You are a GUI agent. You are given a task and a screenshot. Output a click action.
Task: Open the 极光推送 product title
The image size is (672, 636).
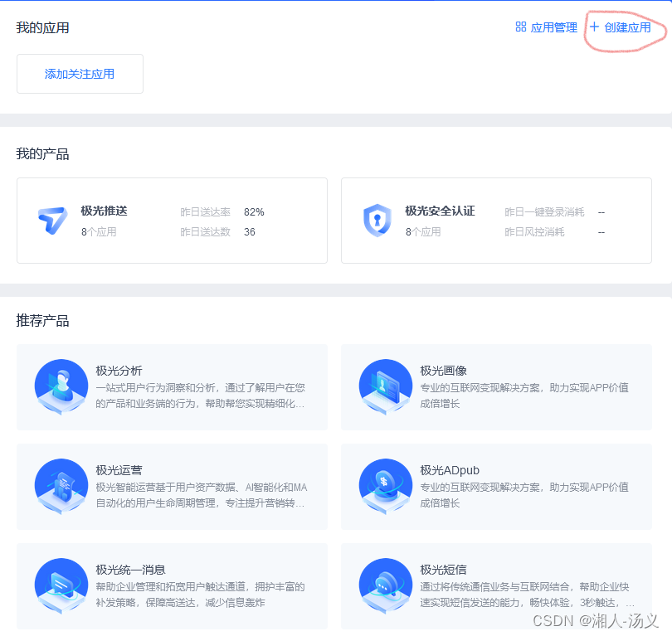pos(105,211)
